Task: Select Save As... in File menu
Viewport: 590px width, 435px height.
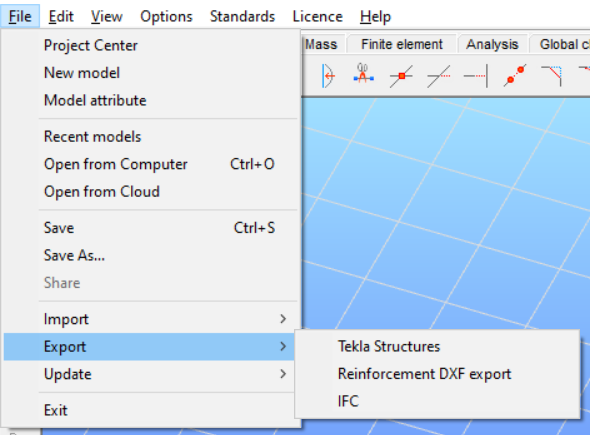Action: coord(74,256)
